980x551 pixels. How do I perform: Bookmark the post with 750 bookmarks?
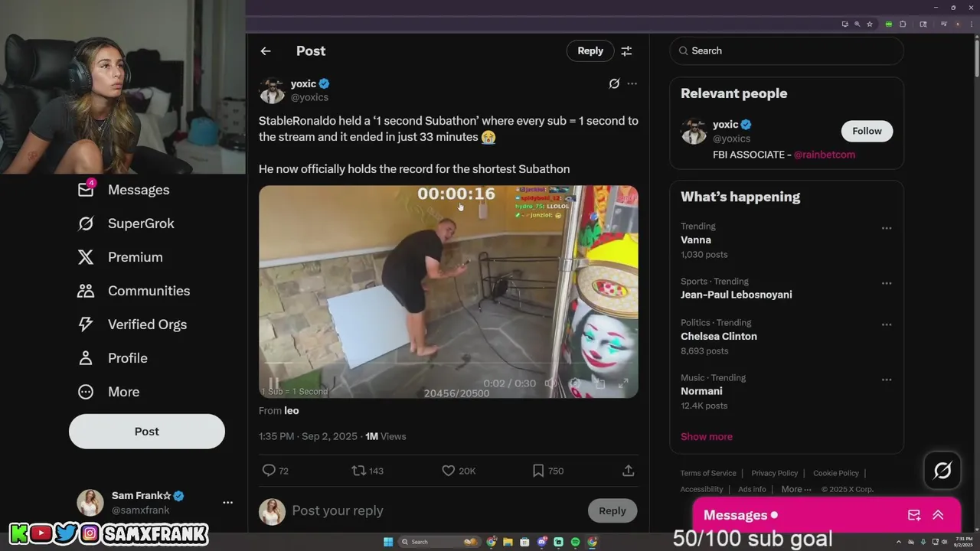click(x=548, y=471)
